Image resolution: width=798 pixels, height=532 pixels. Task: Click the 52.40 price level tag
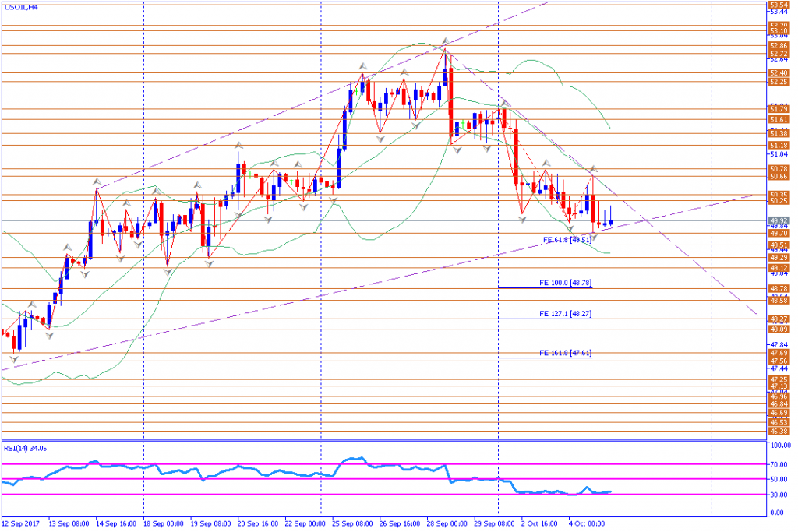[x=779, y=72]
